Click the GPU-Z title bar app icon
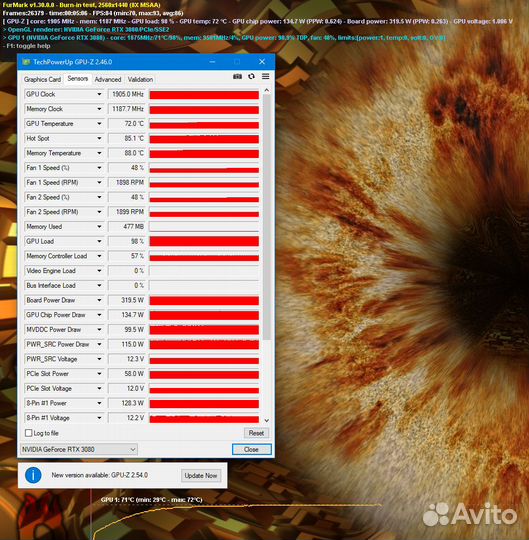This screenshot has width=529, height=540. (x=26, y=62)
